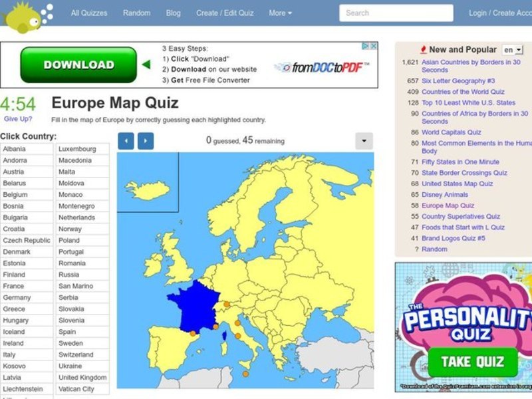Viewport: 532px width, 399px height.
Task: Open the dropdown above the map's right side
Action: coord(364,141)
